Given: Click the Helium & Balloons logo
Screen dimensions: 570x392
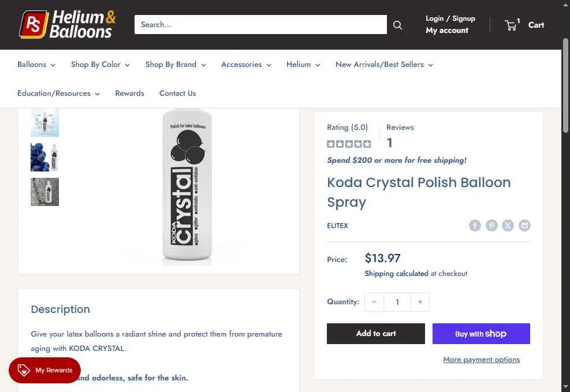Looking at the screenshot, I should pos(68,25).
